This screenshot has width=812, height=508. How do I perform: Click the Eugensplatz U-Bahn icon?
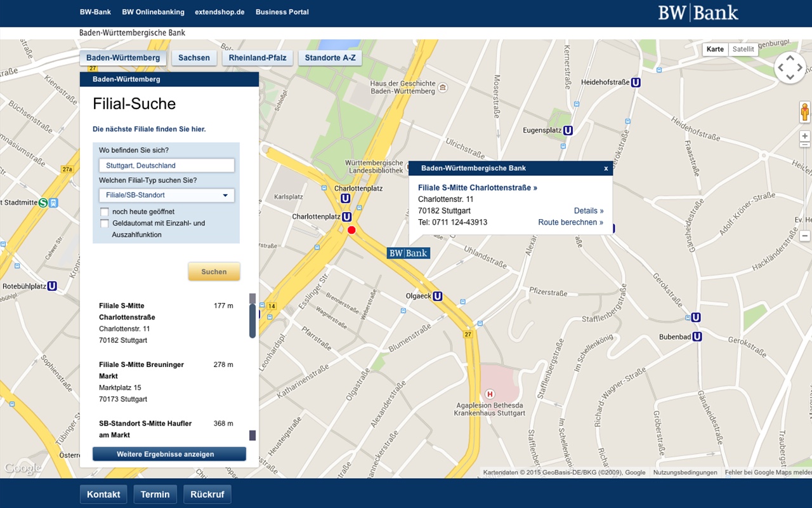pyautogui.click(x=568, y=130)
